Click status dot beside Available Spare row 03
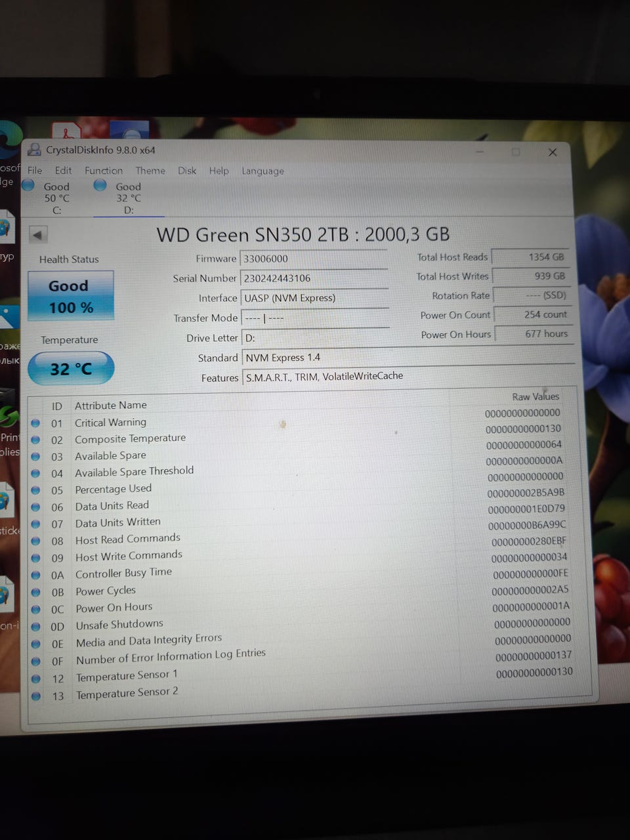 (x=35, y=456)
